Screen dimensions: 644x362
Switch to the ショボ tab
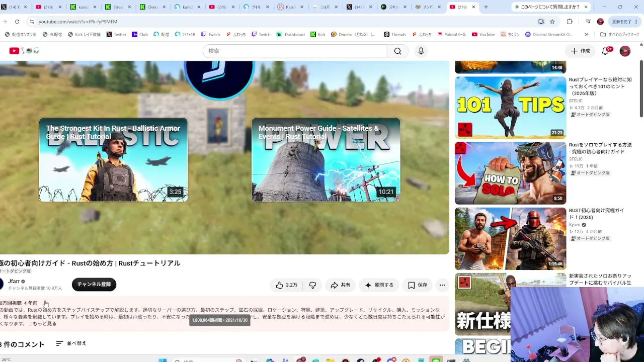pyautogui.click(x=323, y=7)
